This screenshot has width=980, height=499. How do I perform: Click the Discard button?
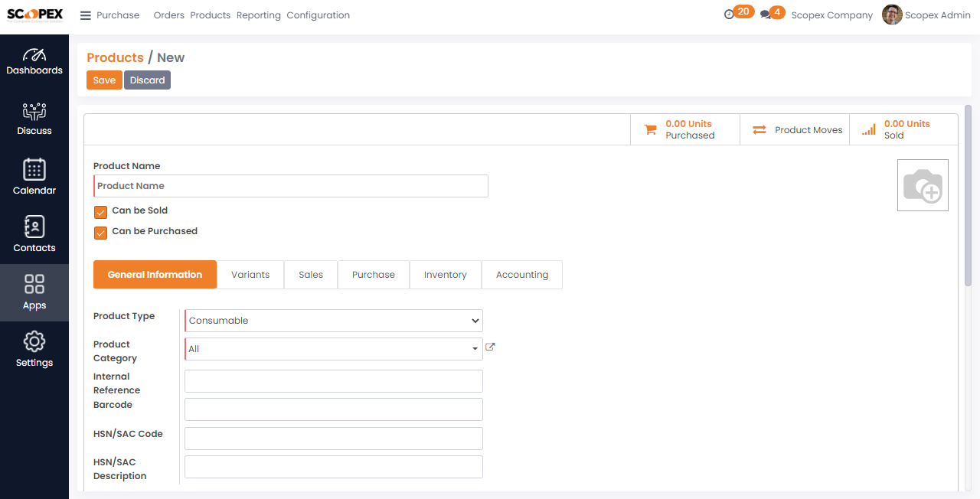[x=147, y=80]
